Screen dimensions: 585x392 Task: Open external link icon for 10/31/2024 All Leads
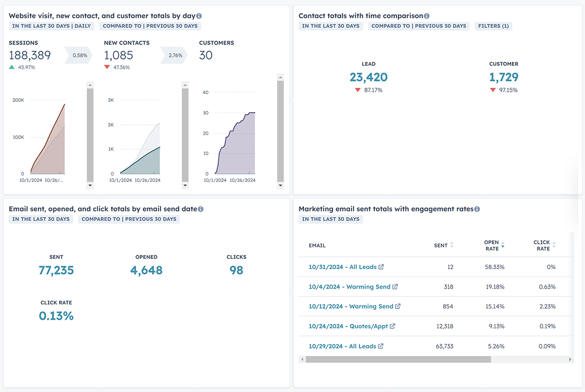coord(381,267)
